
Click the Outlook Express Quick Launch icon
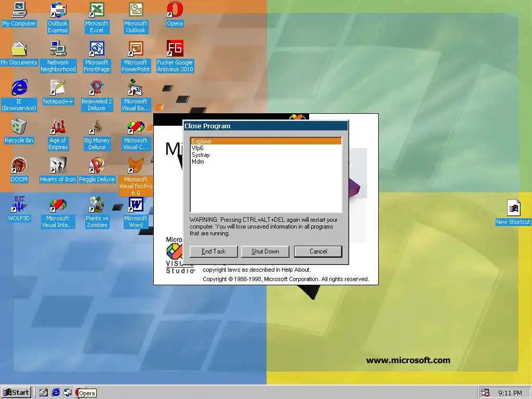pos(68,393)
